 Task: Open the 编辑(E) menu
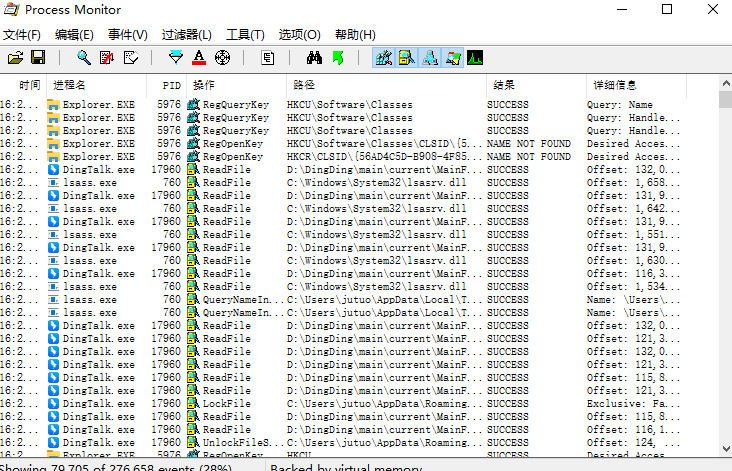tap(74, 35)
